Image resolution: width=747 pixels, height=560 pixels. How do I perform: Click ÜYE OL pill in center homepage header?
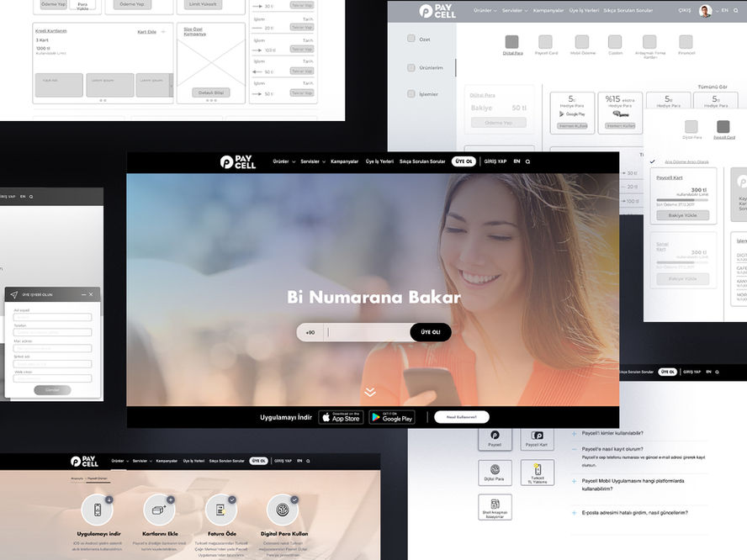464,161
